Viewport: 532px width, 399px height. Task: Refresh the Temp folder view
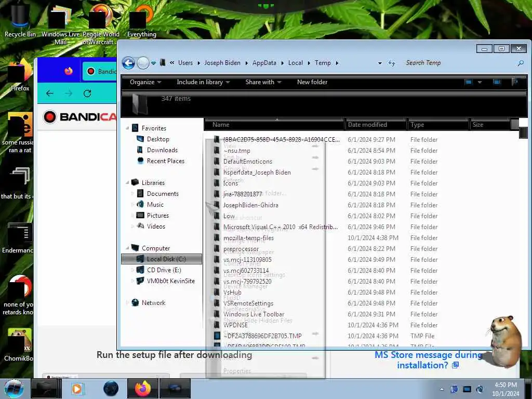tap(392, 63)
